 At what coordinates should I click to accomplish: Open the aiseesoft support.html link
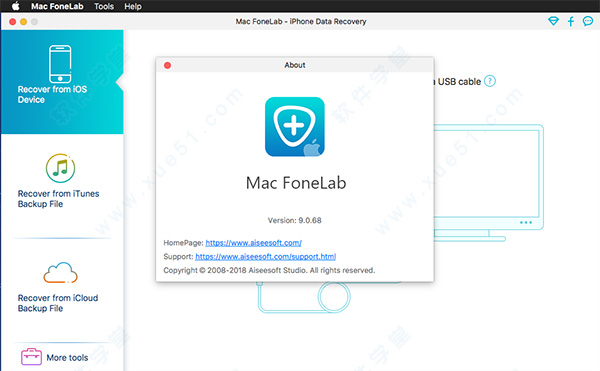[266, 257]
